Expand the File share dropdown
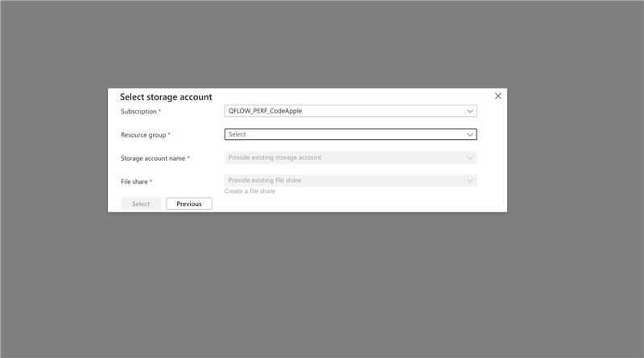This screenshot has height=358, width=644. pyautogui.click(x=346, y=180)
